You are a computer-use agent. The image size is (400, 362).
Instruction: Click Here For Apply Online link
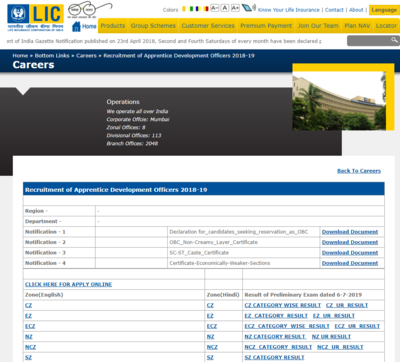pyautogui.click(x=68, y=284)
